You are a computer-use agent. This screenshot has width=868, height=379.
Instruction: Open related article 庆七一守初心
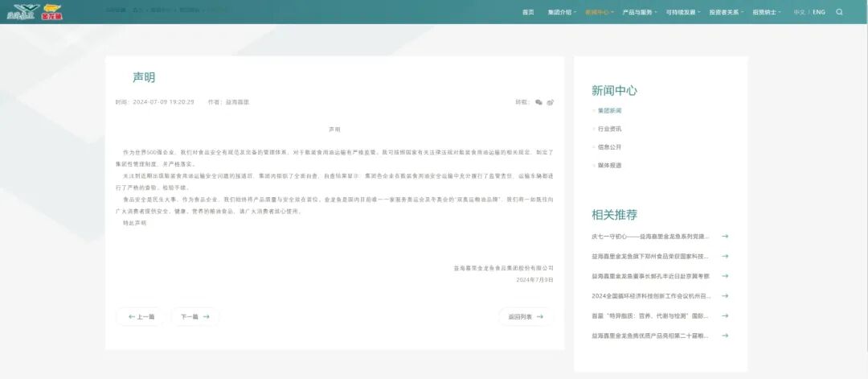point(650,236)
